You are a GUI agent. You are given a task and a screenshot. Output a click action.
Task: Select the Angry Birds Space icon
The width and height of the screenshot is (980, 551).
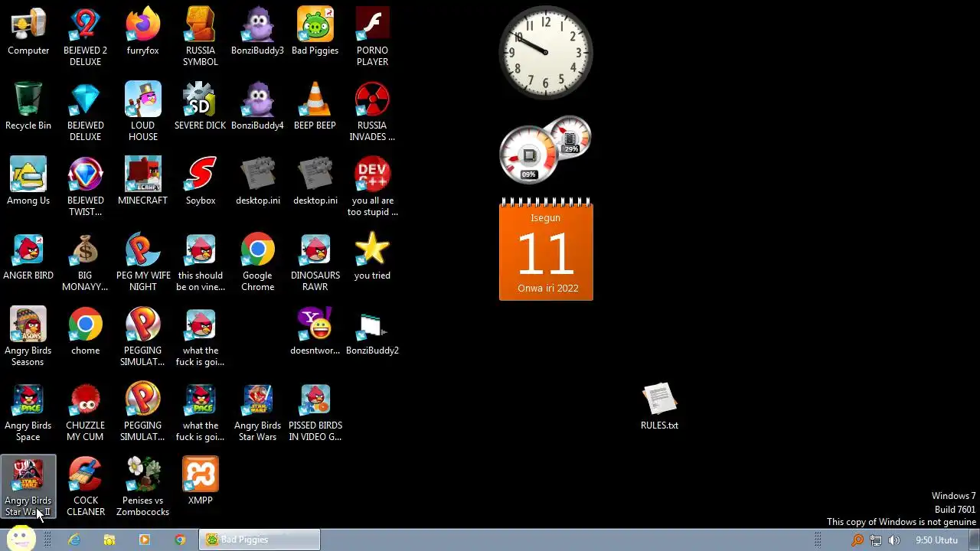coord(28,412)
